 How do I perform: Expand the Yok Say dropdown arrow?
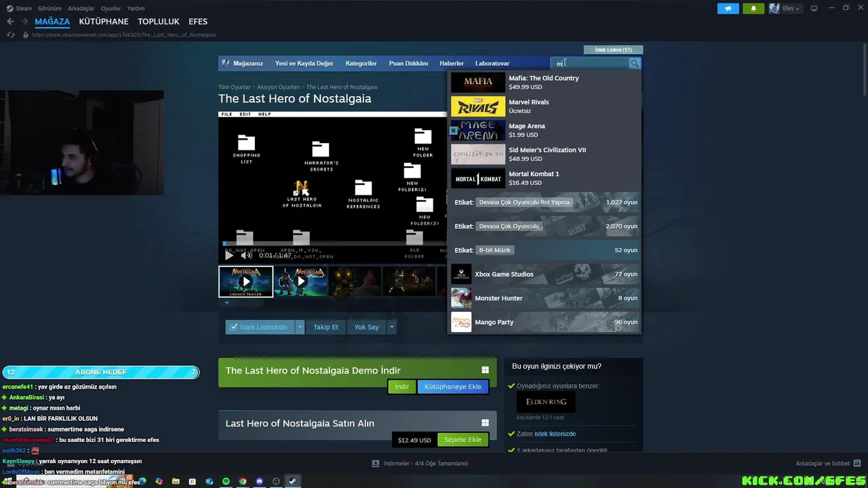(x=391, y=327)
